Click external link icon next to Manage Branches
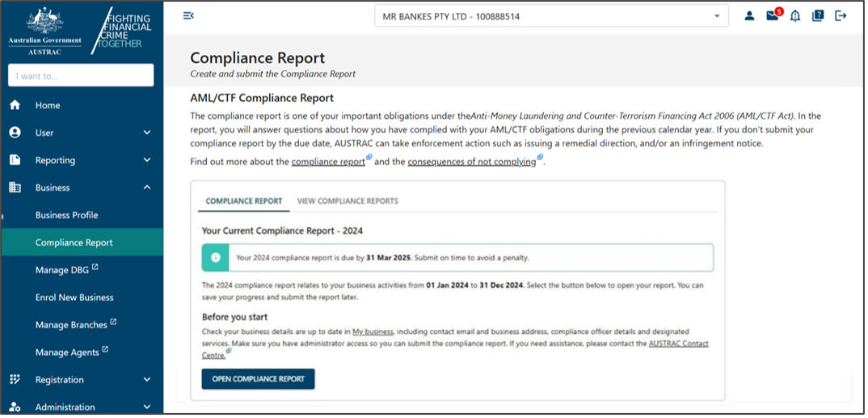Viewport: 868px width, 418px height. coord(113,322)
